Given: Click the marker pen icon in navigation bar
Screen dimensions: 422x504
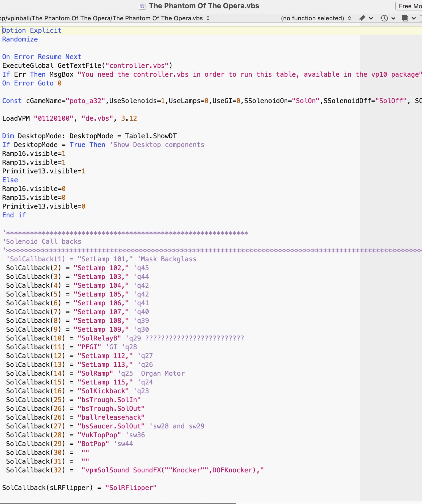Looking at the screenshot, I should (x=362, y=18).
